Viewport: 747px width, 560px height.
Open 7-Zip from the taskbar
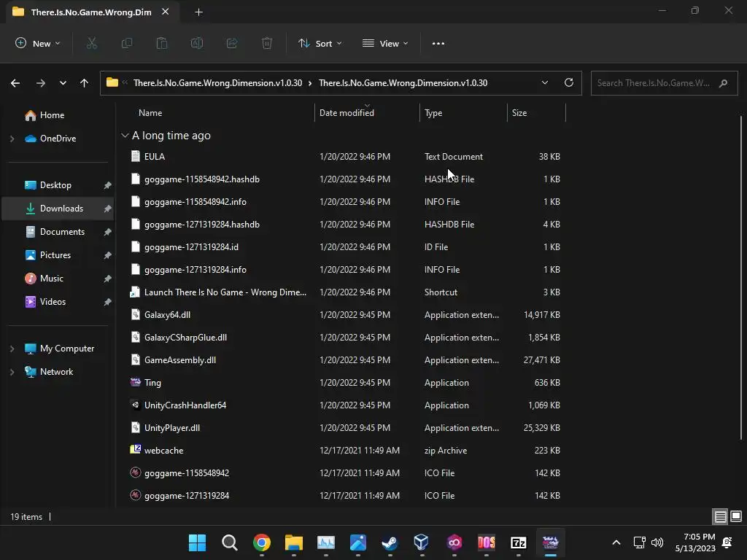tap(519, 542)
